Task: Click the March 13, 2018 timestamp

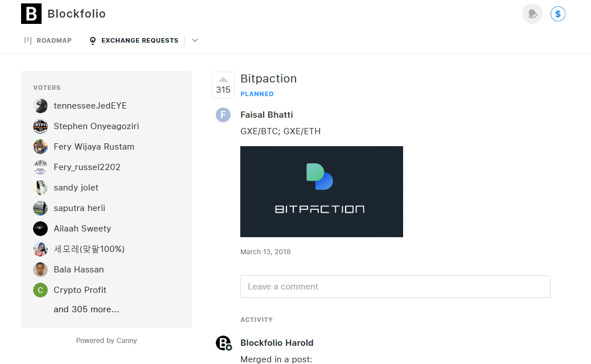Action: [x=266, y=252]
